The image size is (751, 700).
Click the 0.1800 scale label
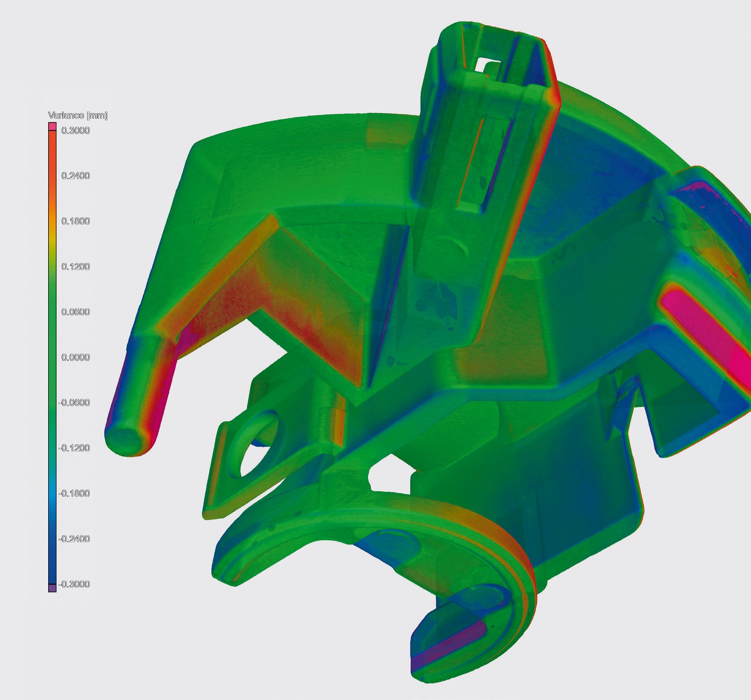76,221
